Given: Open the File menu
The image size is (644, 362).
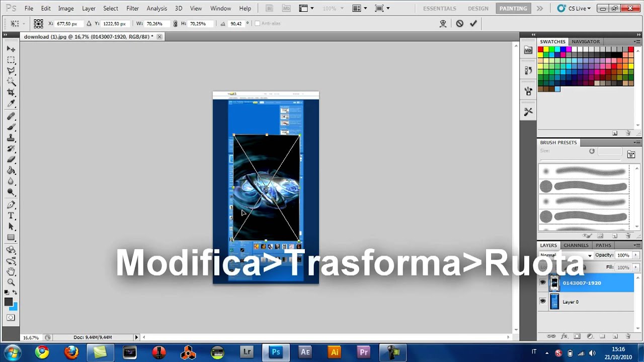Looking at the screenshot, I should pyautogui.click(x=29, y=9).
